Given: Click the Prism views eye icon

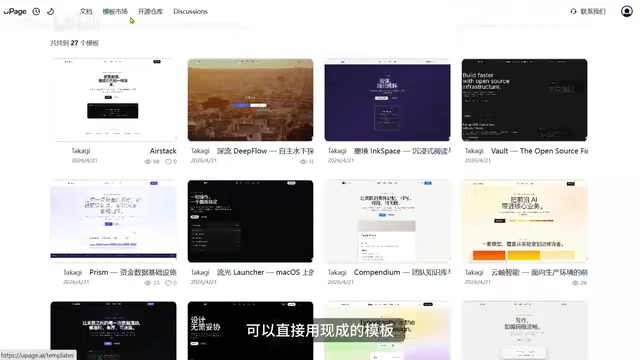Looking at the screenshot, I should coord(148,283).
